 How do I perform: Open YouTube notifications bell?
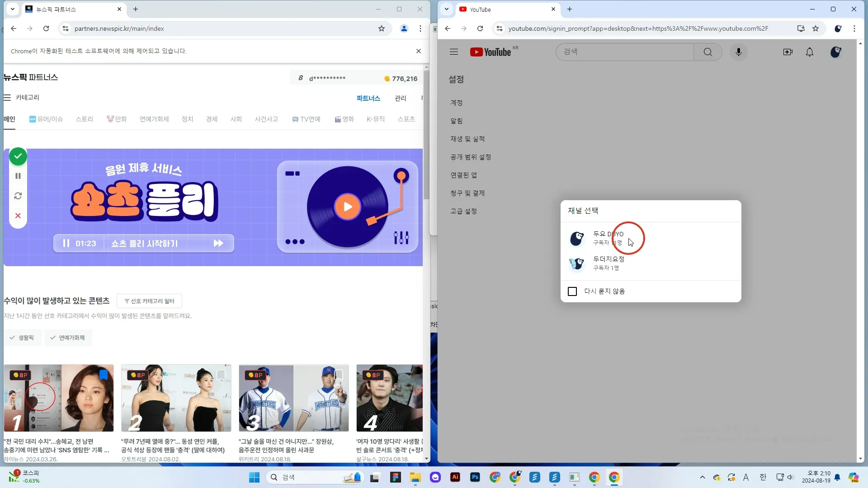pyautogui.click(x=810, y=52)
